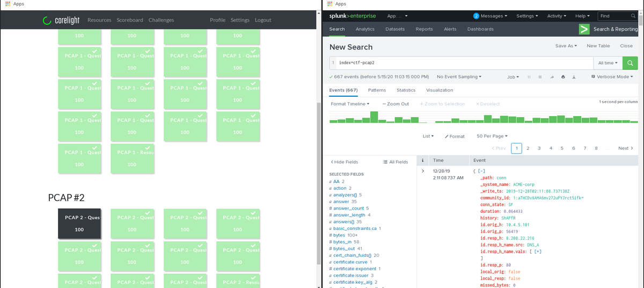The height and width of the screenshot is (288, 644).
Task: Click the Format pencil button
Action: tap(455, 136)
